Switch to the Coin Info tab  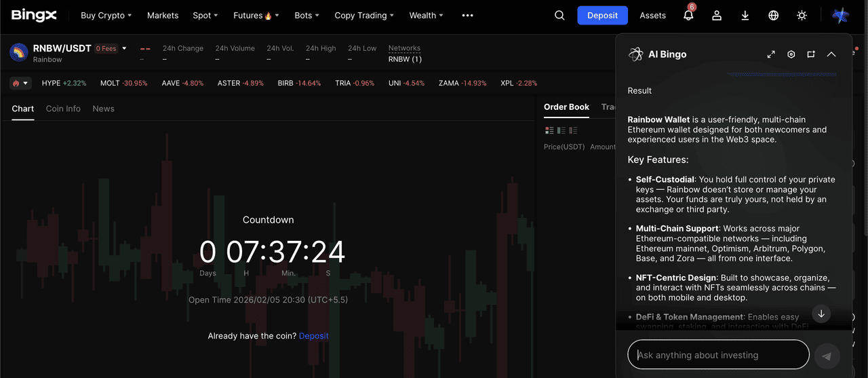[63, 109]
